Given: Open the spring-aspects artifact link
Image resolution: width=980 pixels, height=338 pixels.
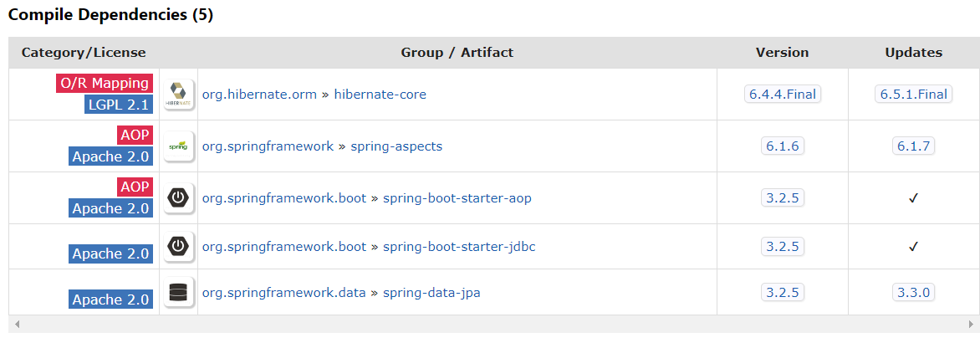Looking at the screenshot, I should click(396, 146).
